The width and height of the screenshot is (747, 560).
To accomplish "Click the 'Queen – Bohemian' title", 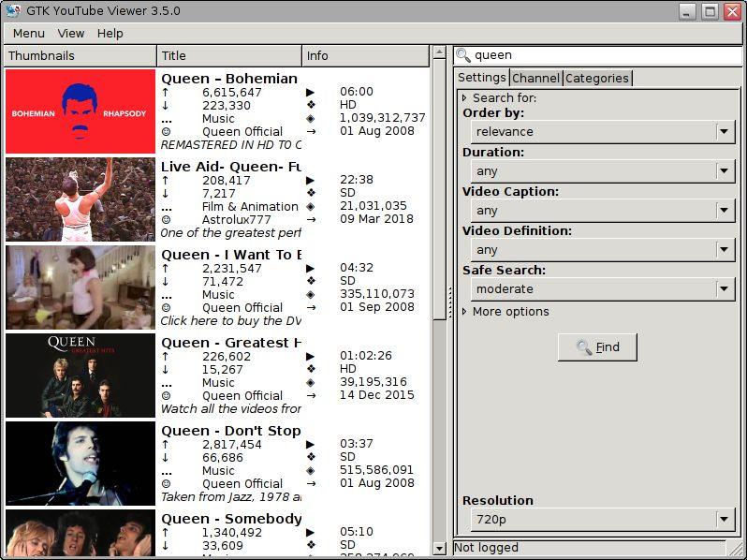I will click(229, 79).
